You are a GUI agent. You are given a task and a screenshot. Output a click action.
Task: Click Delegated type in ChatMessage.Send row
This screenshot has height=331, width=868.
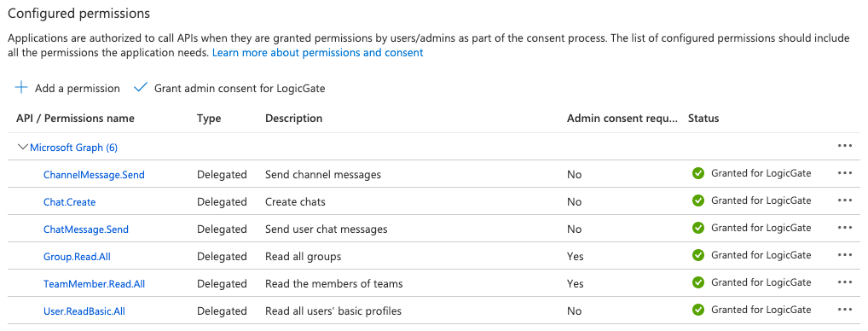222,229
